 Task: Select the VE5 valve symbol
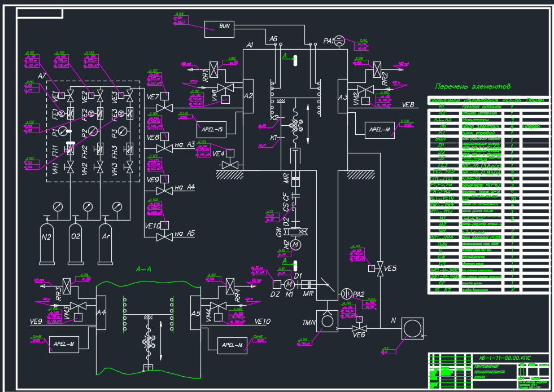(x=380, y=268)
